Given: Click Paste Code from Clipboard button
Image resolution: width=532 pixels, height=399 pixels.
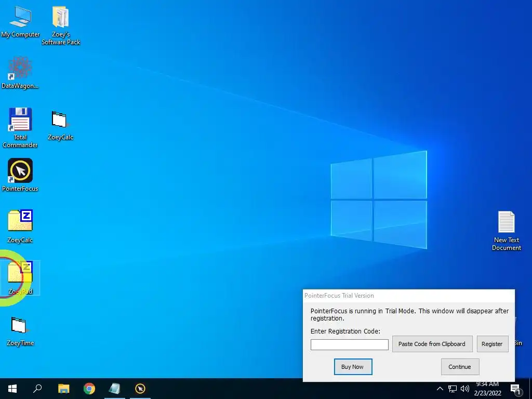Looking at the screenshot, I should click(x=432, y=344).
